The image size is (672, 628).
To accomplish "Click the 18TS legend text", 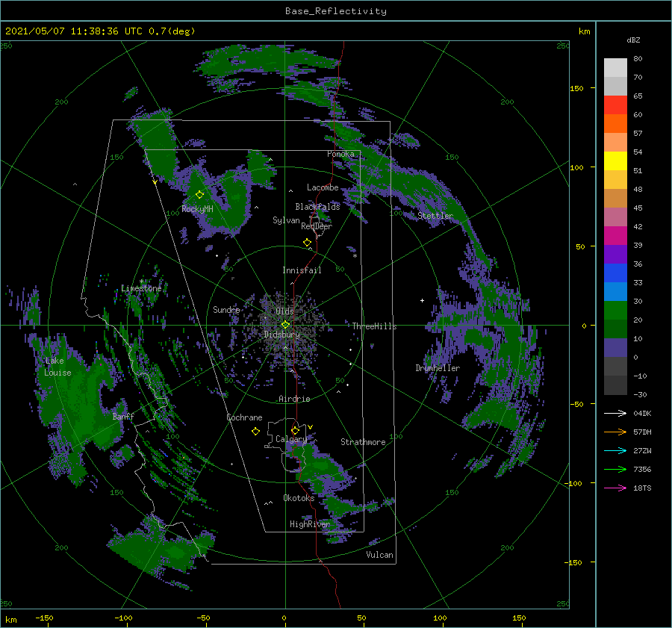I will pyautogui.click(x=642, y=488).
